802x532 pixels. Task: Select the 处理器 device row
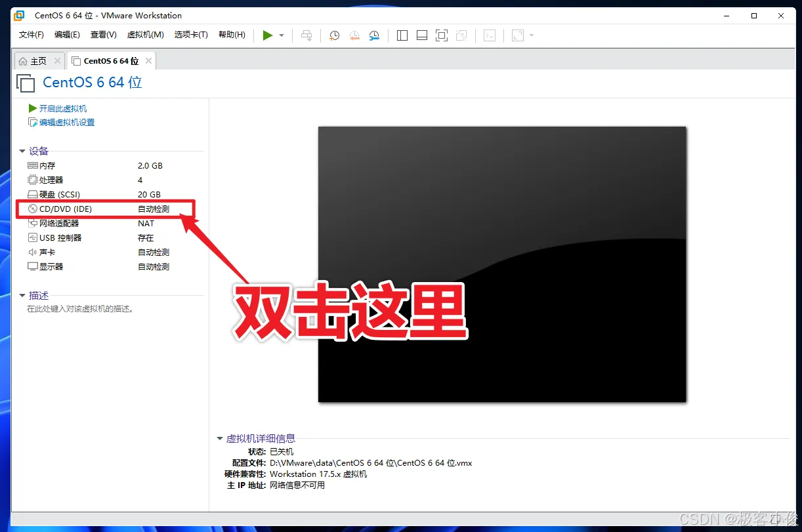(x=110, y=180)
